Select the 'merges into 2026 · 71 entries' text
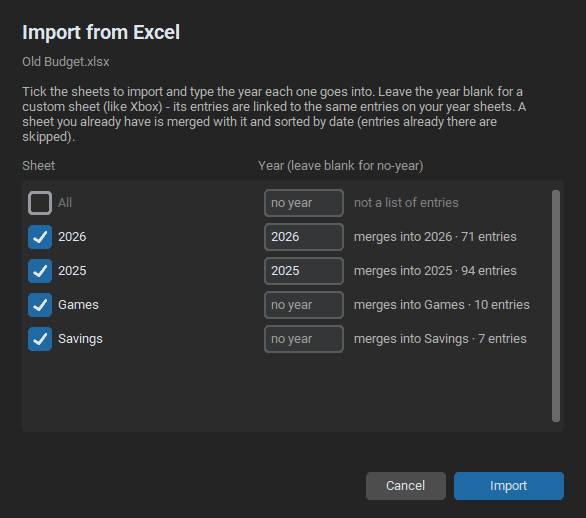586x518 pixels. pyautogui.click(x=435, y=237)
